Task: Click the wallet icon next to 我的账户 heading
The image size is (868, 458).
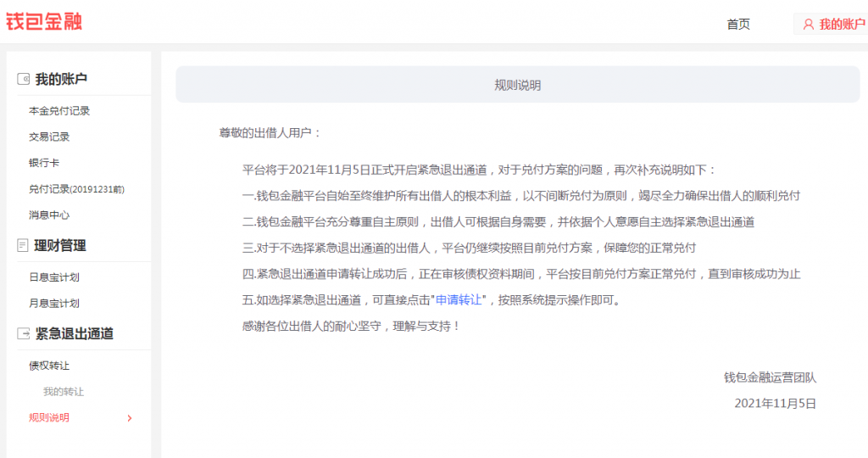Action: pos(23,79)
